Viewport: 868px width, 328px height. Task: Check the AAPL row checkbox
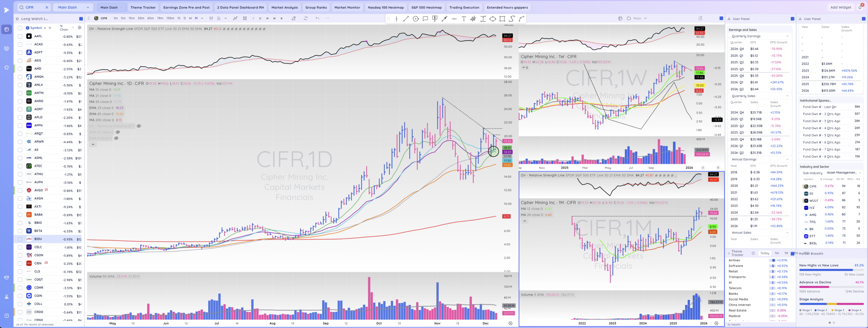tap(20, 36)
